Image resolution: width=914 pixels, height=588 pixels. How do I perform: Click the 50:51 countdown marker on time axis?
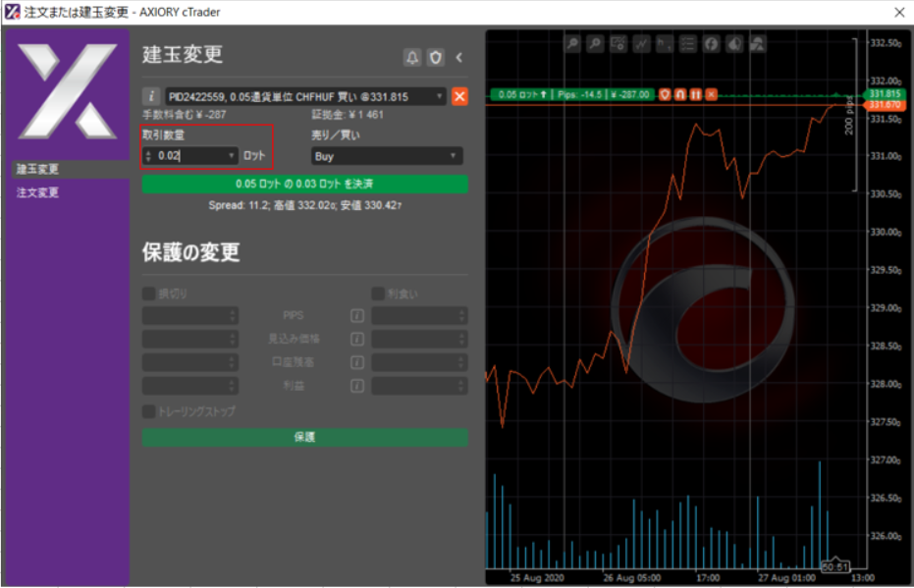click(x=835, y=566)
